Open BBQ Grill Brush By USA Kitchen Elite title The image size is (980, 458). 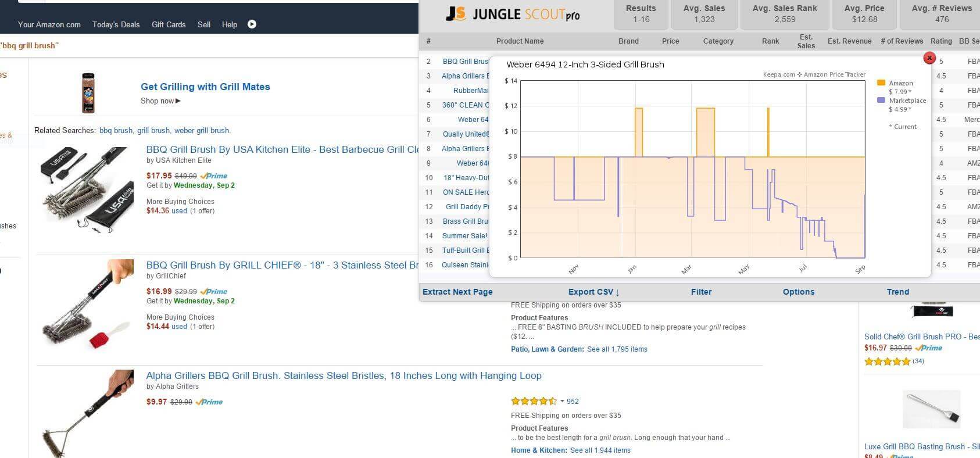pos(282,149)
